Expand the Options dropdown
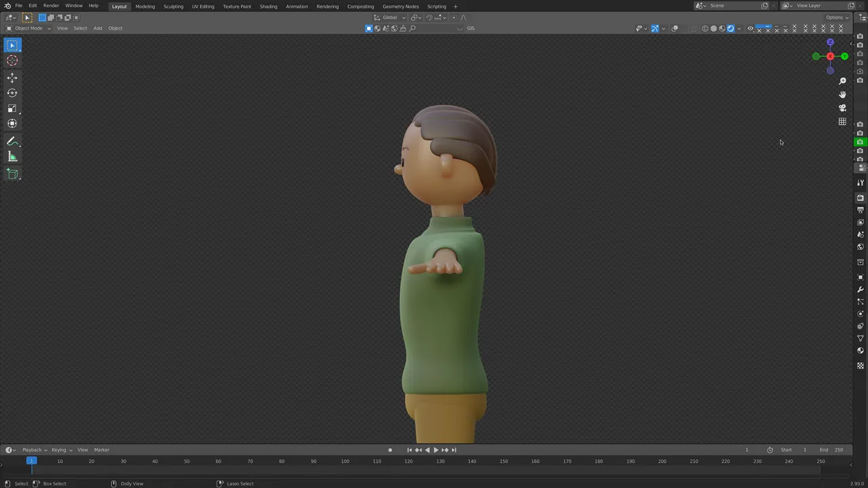Viewport: 868px width, 488px height. [x=837, y=17]
